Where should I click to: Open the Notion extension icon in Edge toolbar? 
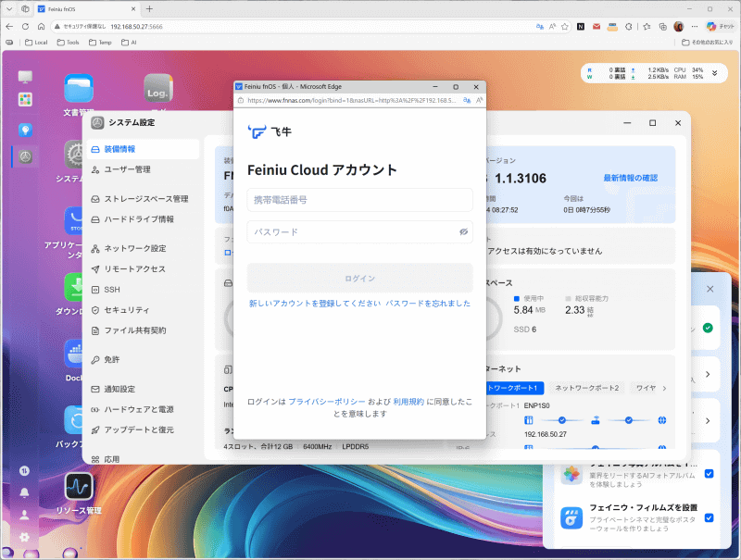tap(581, 27)
